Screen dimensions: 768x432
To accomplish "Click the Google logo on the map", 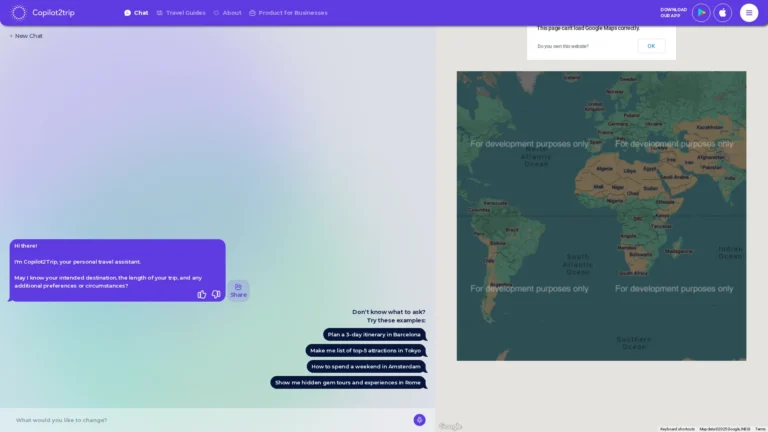I will pyautogui.click(x=451, y=426).
